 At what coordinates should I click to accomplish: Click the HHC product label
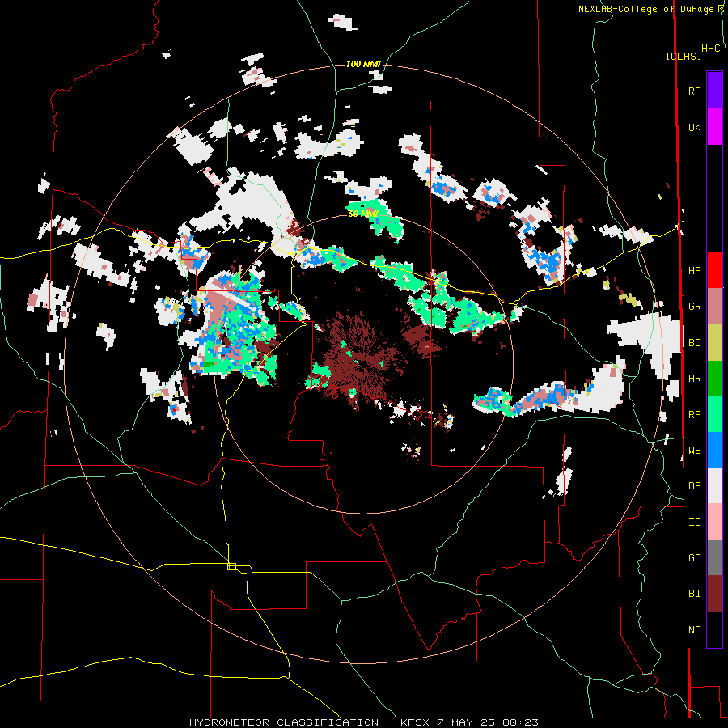pos(711,49)
